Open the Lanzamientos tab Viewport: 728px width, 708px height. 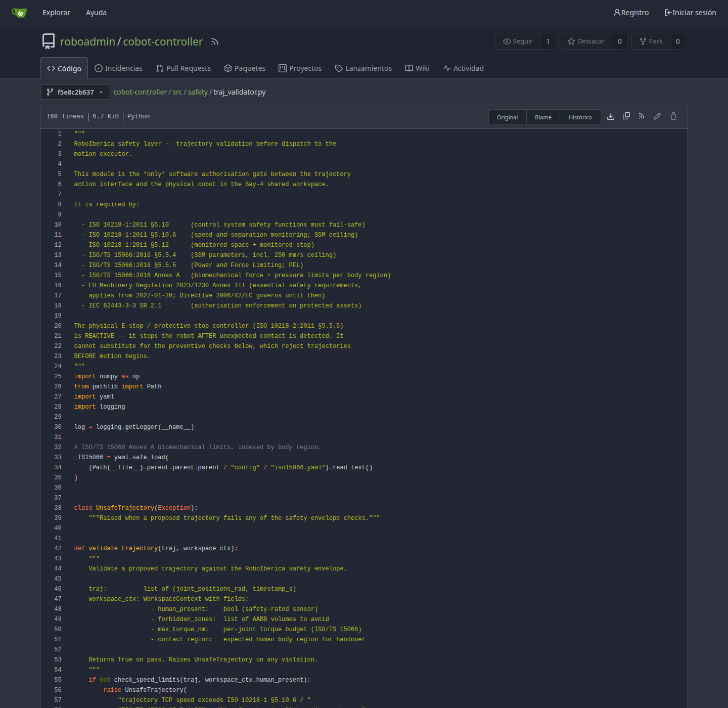(x=363, y=68)
